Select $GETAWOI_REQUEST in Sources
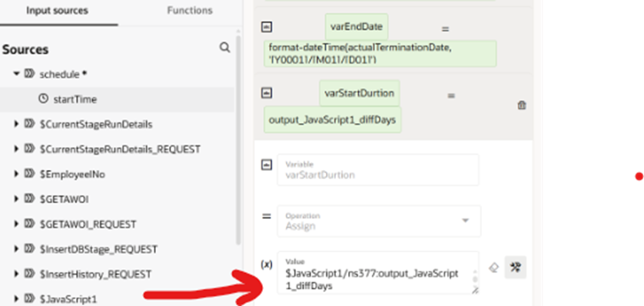Screen dimensions: 644x306 tap(88, 225)
